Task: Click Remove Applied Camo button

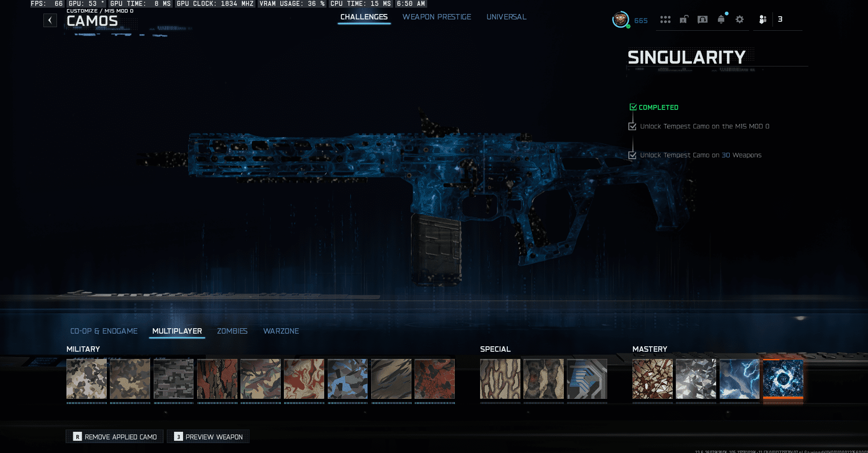Action: coord(115,437)
